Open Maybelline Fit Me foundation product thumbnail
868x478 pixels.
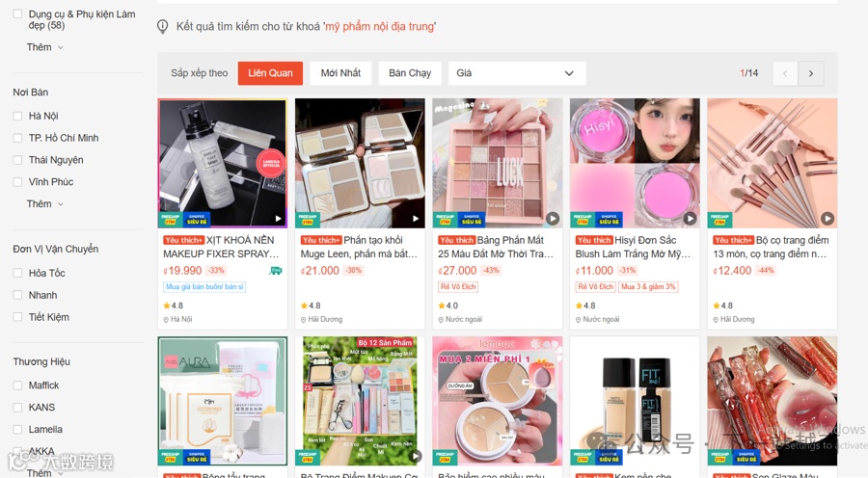635,401
